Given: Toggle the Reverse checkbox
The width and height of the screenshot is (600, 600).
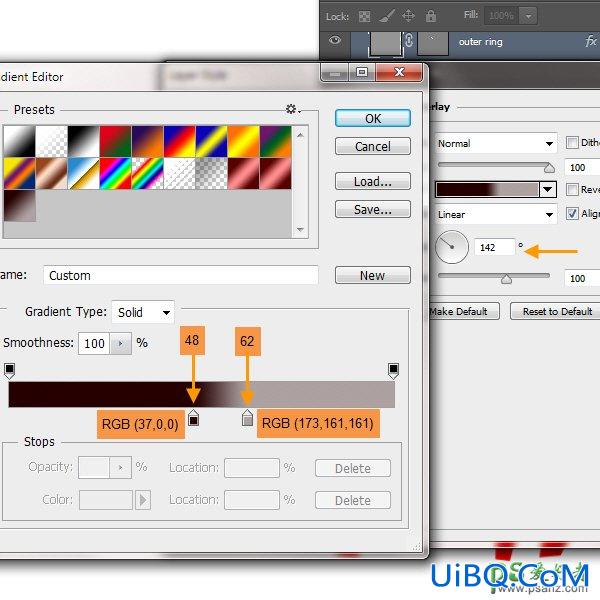Looking at the screenshot, I should pyautogui.click(x=572, y=189).
